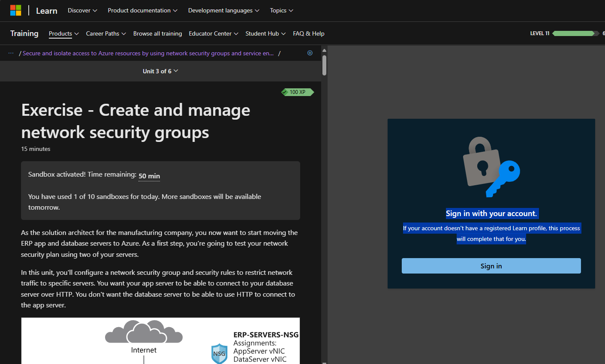The image size is (605, 364).
Task: Click the vertical page scrollbar
Action: point(324,64)
